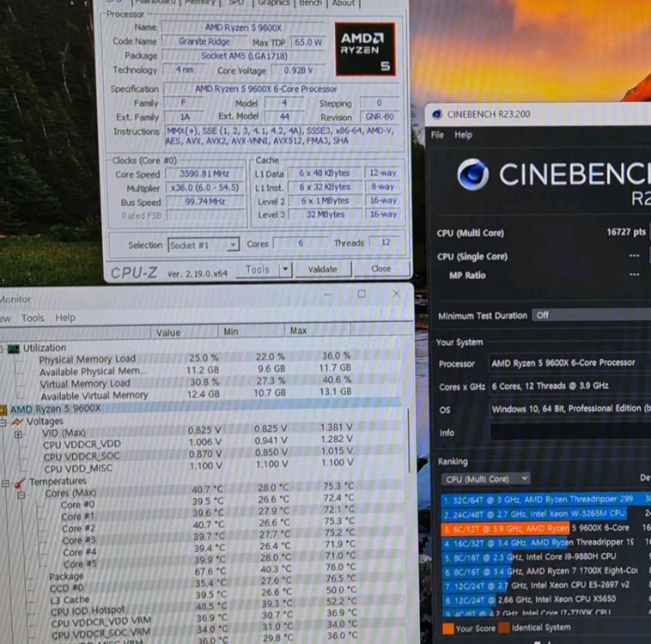The height and width of the screenshot is (644, 651).
Task: Click the Multiplier x36.0 value field
Action: click(x=204, y=188)
